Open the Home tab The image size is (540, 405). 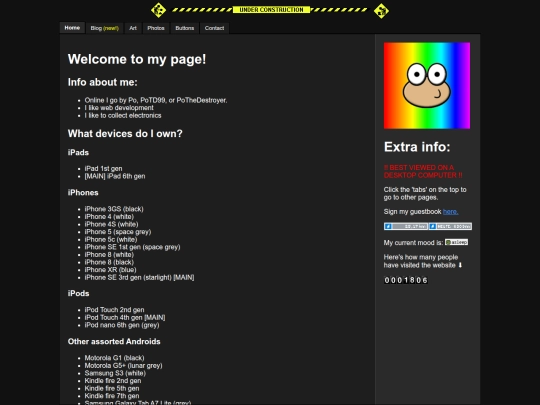[72, 28]
